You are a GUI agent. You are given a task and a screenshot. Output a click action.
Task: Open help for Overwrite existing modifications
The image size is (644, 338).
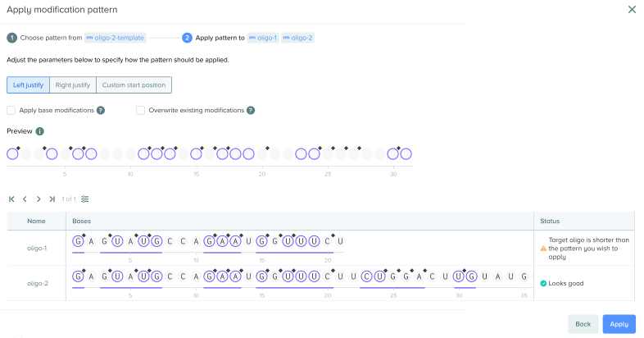click(251, 110)
